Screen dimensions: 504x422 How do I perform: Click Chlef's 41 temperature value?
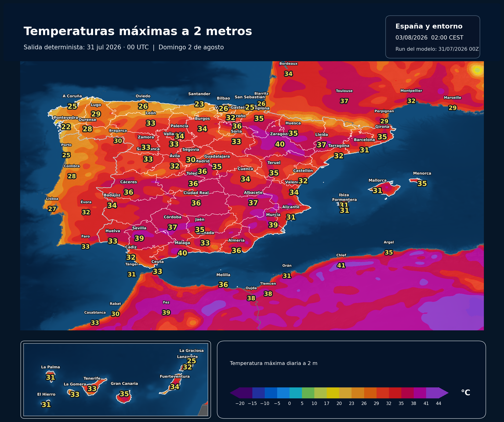coord(341,265)
